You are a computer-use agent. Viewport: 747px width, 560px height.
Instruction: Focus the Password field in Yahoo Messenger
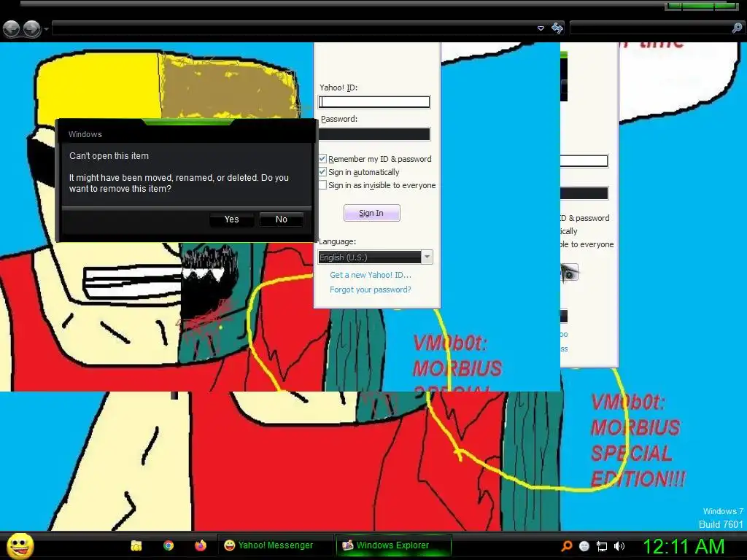374,134
